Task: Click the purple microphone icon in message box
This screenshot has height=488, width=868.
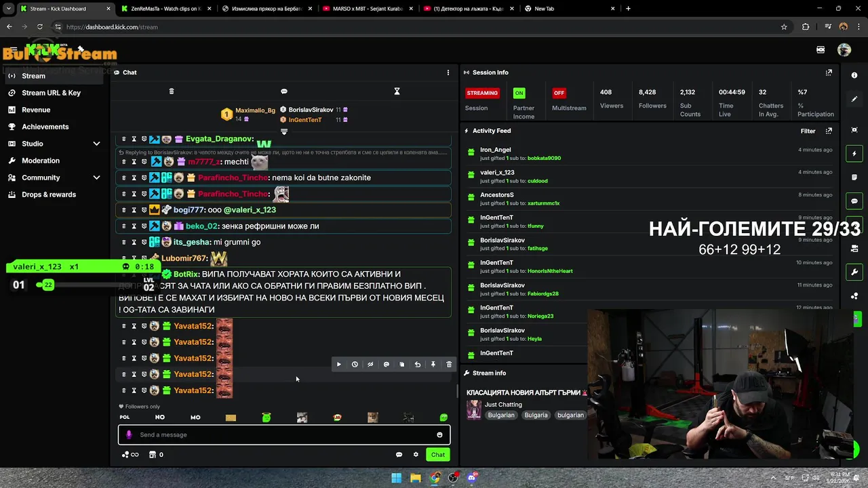Action: coord(129,435)
